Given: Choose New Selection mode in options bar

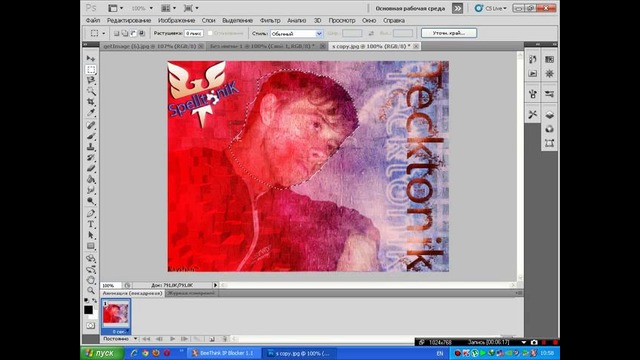Looking at the screenshot, I should click(x=116, y=33).
